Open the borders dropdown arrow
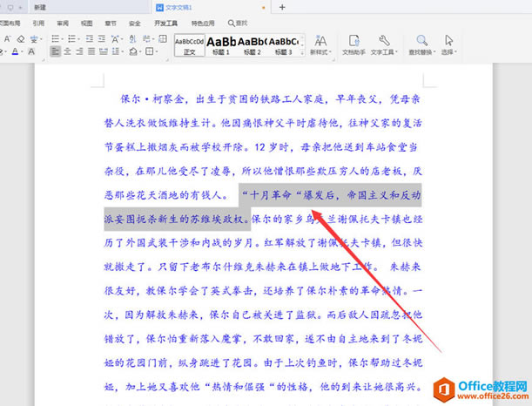This screenshot has height=406, width=532. coord(157,52)
